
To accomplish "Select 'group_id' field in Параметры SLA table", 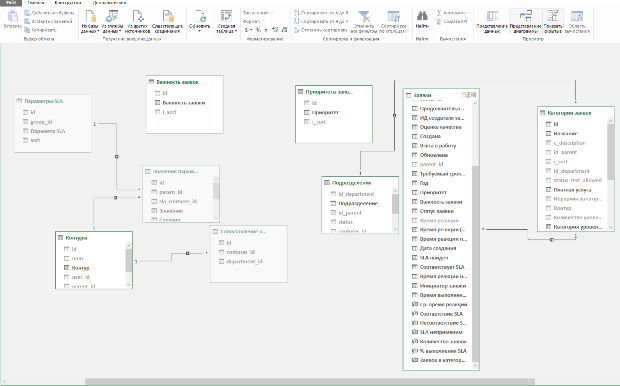I will (x=41, y=122).
